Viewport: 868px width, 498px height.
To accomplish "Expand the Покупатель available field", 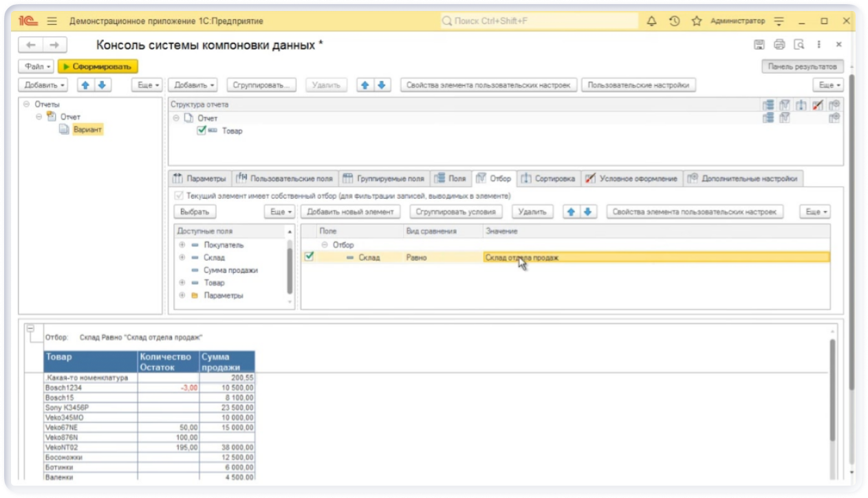I will 183,245.
